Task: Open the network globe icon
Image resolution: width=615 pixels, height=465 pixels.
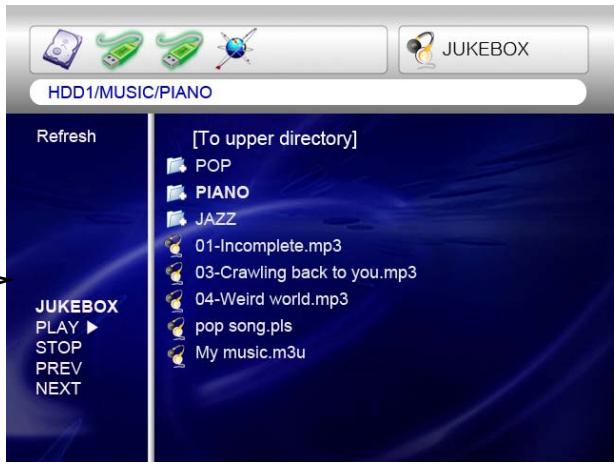Action: pos(236,49)
